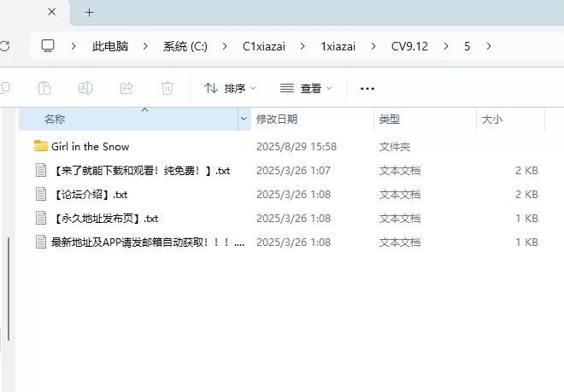Image resolution: width=564 pixels, height=392 pixels.
Task: Navigate to 此电脑 in the breadcrumb
Action: [110, 46]
